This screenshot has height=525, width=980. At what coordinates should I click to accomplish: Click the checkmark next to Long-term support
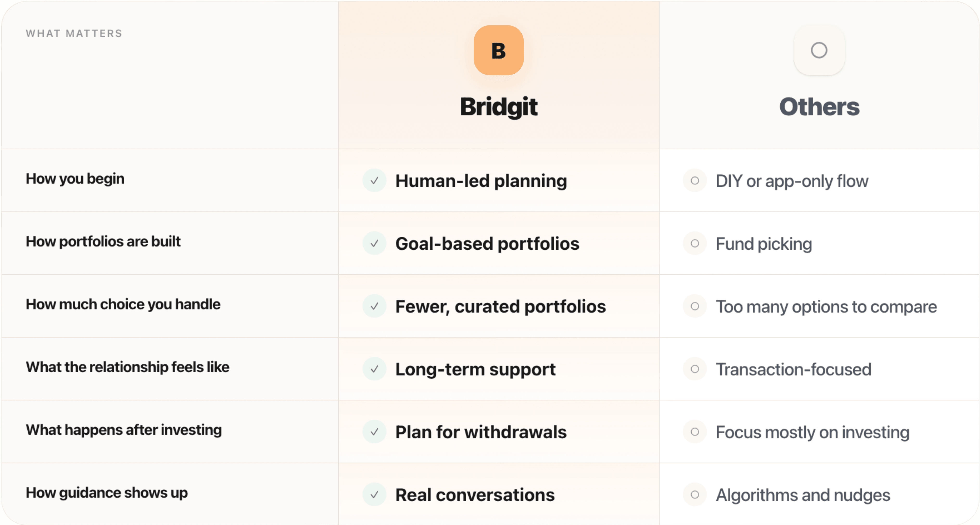point(374,369)
